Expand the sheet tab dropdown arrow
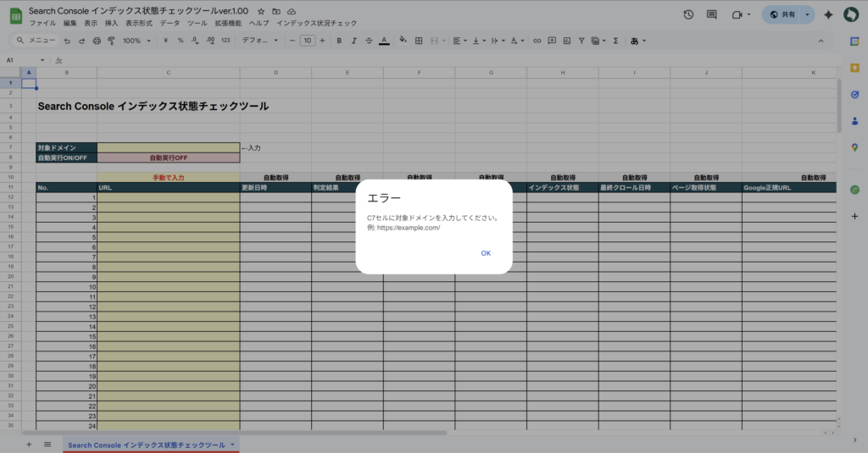Image resolution: width=868 pixels, height=453 pixels. 232,444
